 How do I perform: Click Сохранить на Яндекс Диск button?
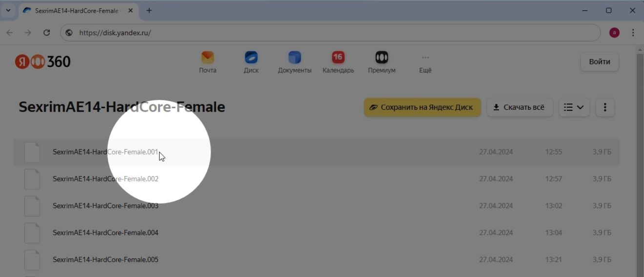pyautogui.click(x=422, y=107)
